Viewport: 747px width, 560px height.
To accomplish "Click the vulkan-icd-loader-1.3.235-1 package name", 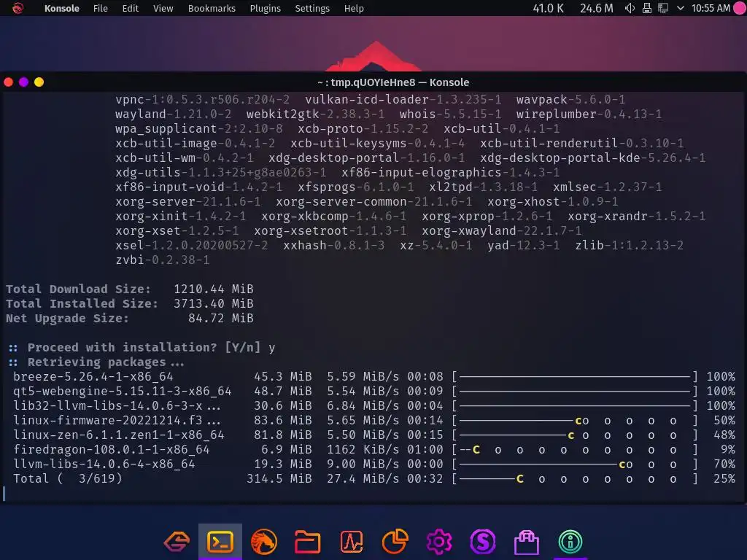I will (403, 99).
